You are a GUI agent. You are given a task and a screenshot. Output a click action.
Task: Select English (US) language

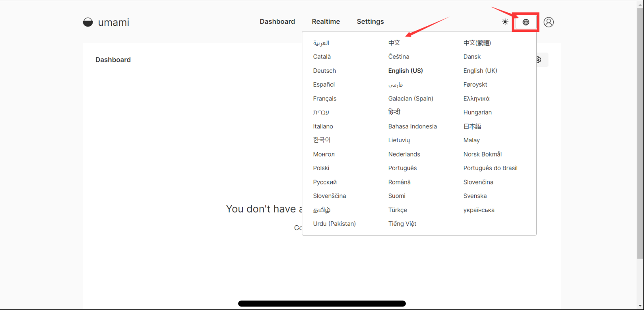pyautogui.click(x=405, y=71)
